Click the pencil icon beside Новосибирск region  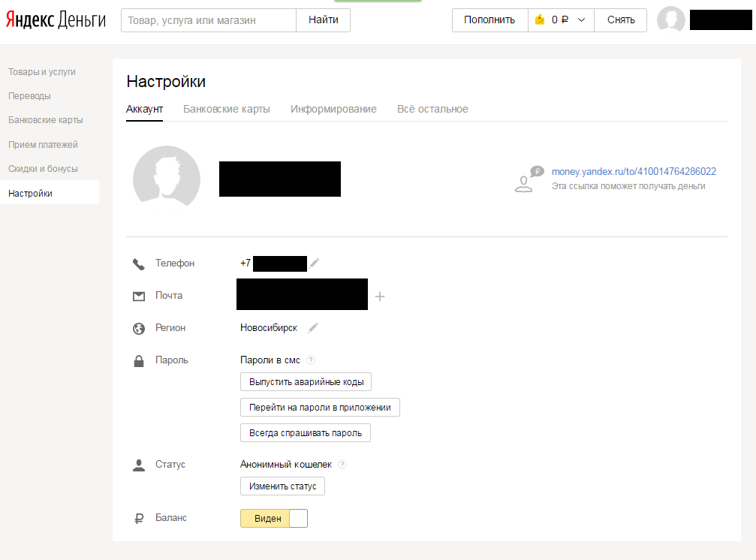pos(313,327)
